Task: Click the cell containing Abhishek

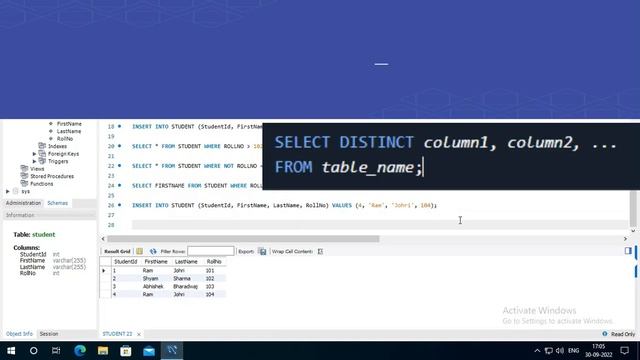Action: pos(153,287)
